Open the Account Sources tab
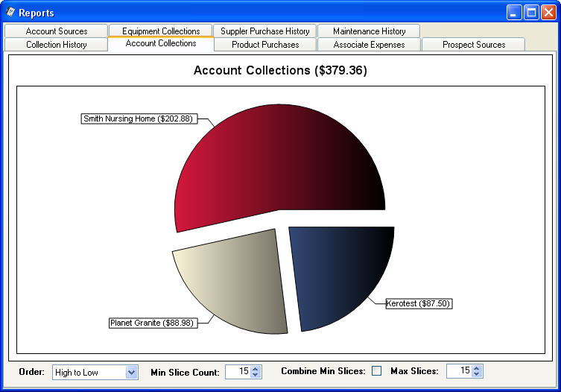 click(x=56, y=31)
